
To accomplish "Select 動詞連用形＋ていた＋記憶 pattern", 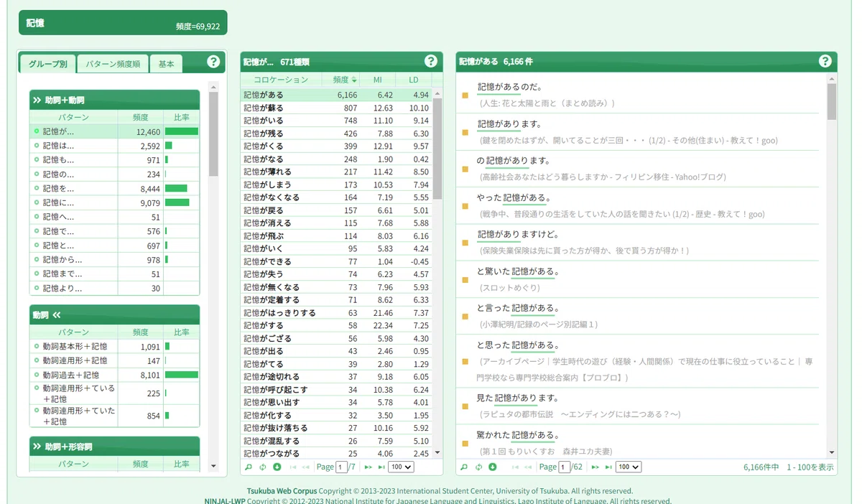I will [115, 416].
